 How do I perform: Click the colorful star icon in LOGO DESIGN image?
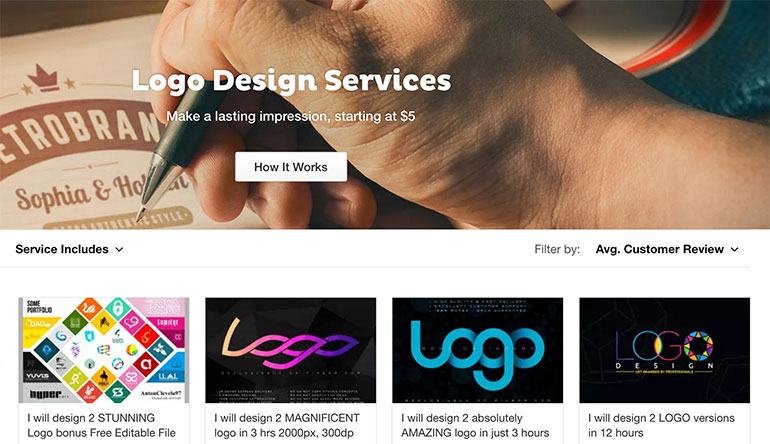click(698, 346)
